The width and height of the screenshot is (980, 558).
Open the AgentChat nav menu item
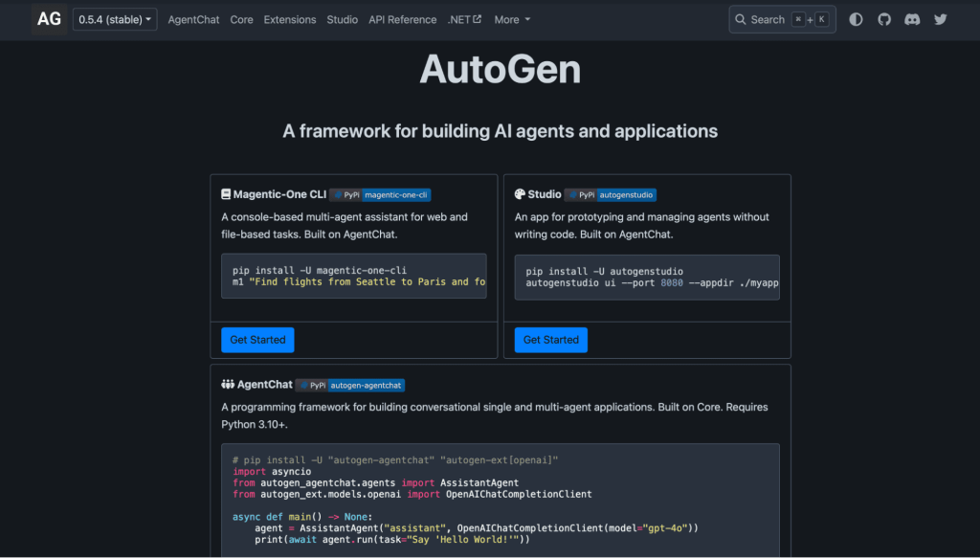coord(193,19)
